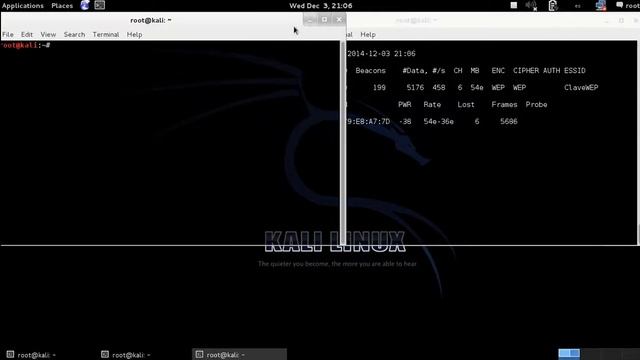Click 'WEP' under the CIPHER column
The image size is (640, 360).
pyautogui.click(x=519, y=87)
